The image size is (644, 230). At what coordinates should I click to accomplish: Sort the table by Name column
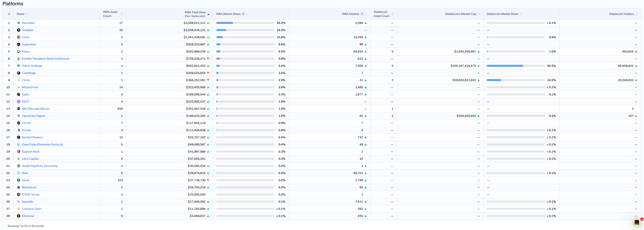(x=27, y=14)
